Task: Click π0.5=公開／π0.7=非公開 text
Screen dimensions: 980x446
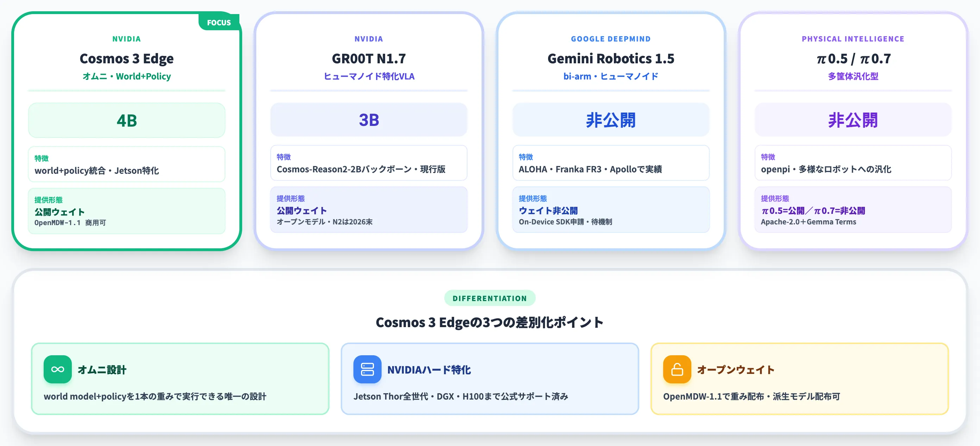Action: pyautogui.click(x=813, y=210)
